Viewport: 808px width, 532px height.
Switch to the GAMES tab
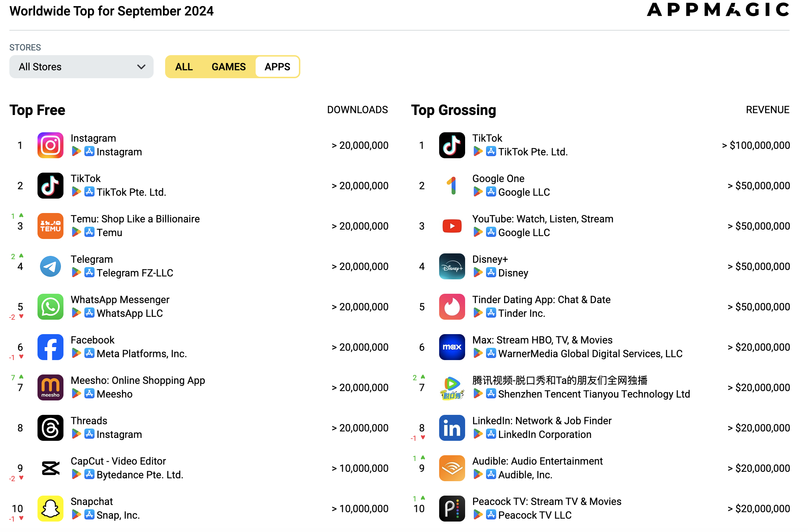pyautogui.click(x=229, y=67)
